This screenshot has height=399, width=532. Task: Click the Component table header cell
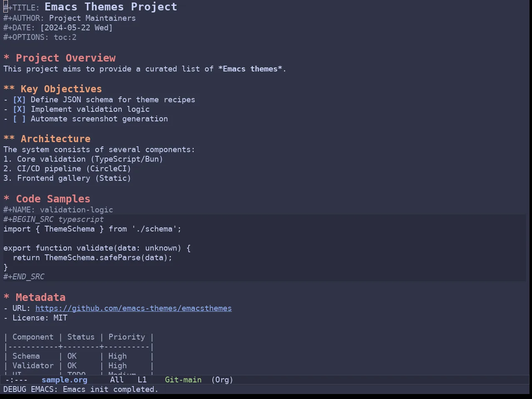pos(33,337)
